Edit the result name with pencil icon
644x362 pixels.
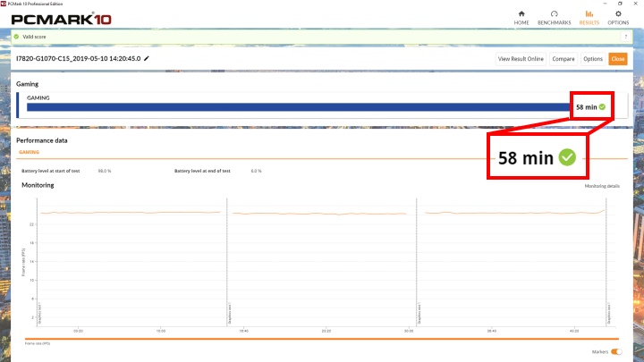point(147,58)
